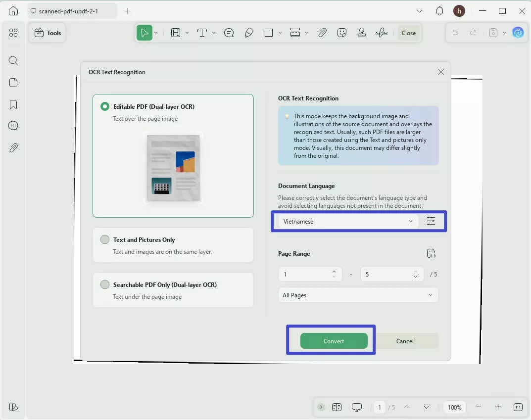Increase the start page number stepper

point(334,272)
